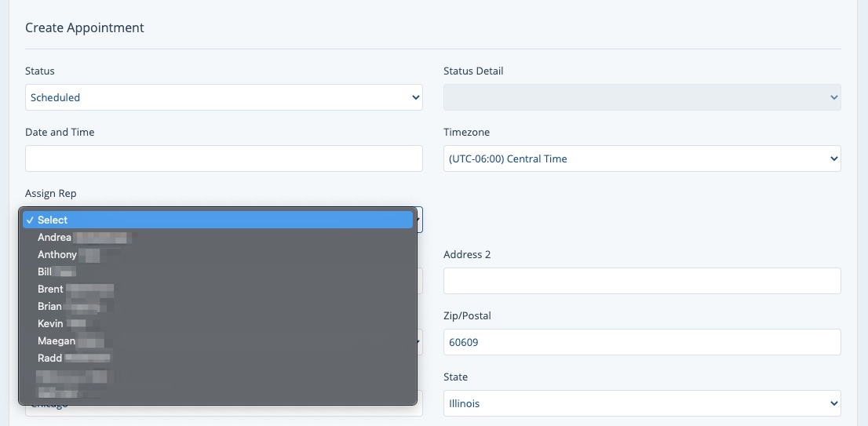Select Maegan as the assigned rep

pos(217,340)
